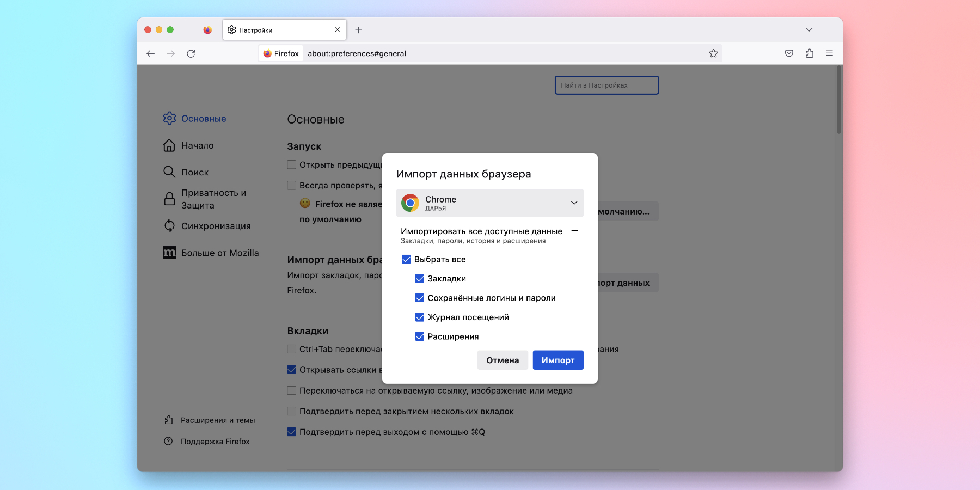Open a new tab with plus button

click(x=358, y=30)
